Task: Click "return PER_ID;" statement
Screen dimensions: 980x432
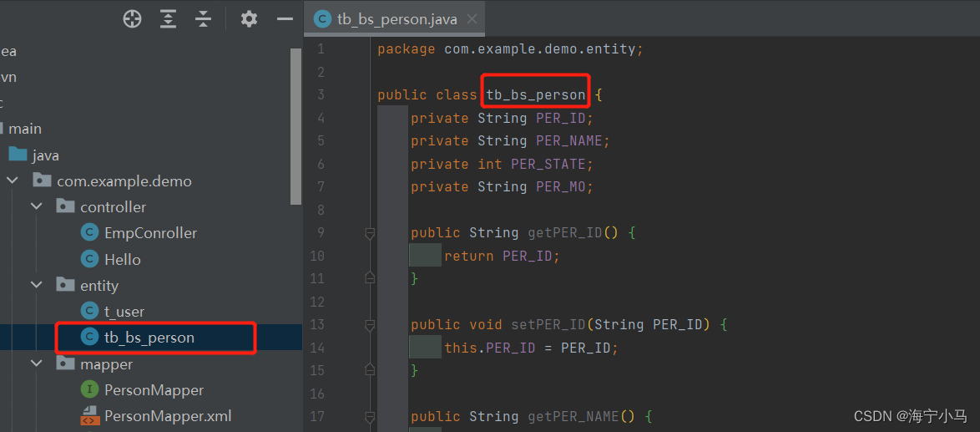Action: 502,257
